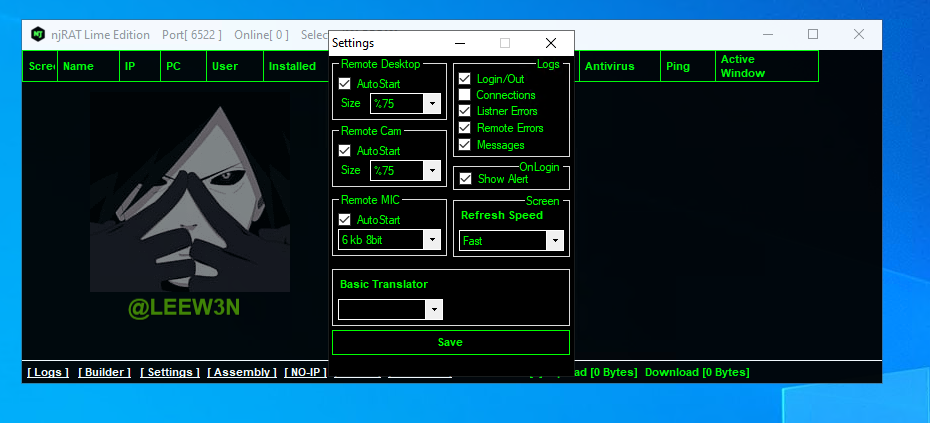Maximize the njRAT Lime Edition window
930x423 pixels.
point(812,34)
